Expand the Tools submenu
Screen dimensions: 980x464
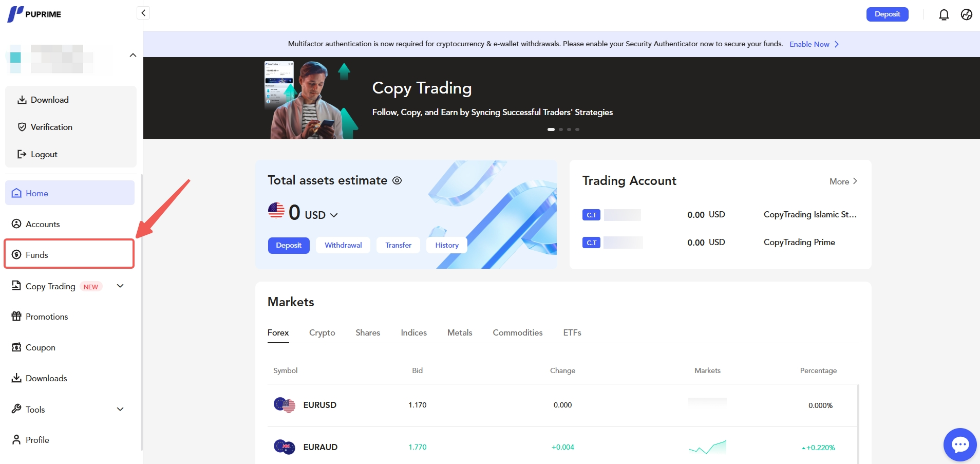click(x=120, y=409)
